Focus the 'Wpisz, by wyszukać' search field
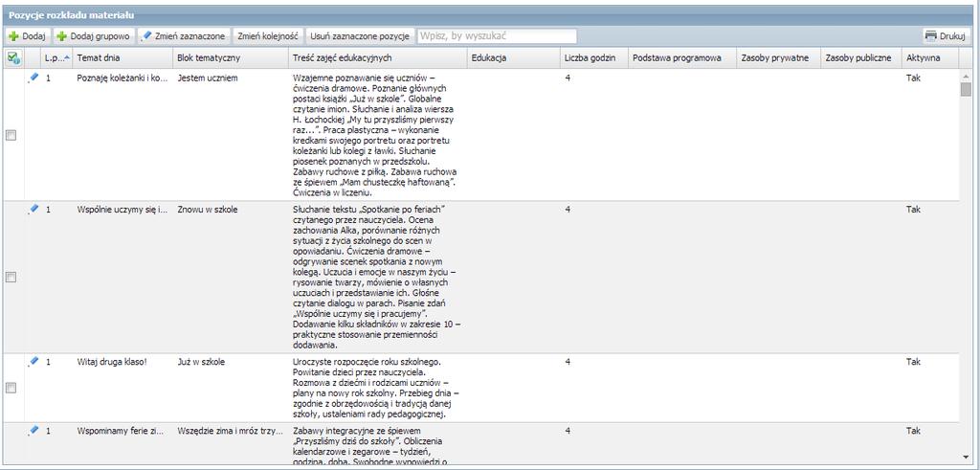The width and height of the screenshot is (980, 470). 497,36
